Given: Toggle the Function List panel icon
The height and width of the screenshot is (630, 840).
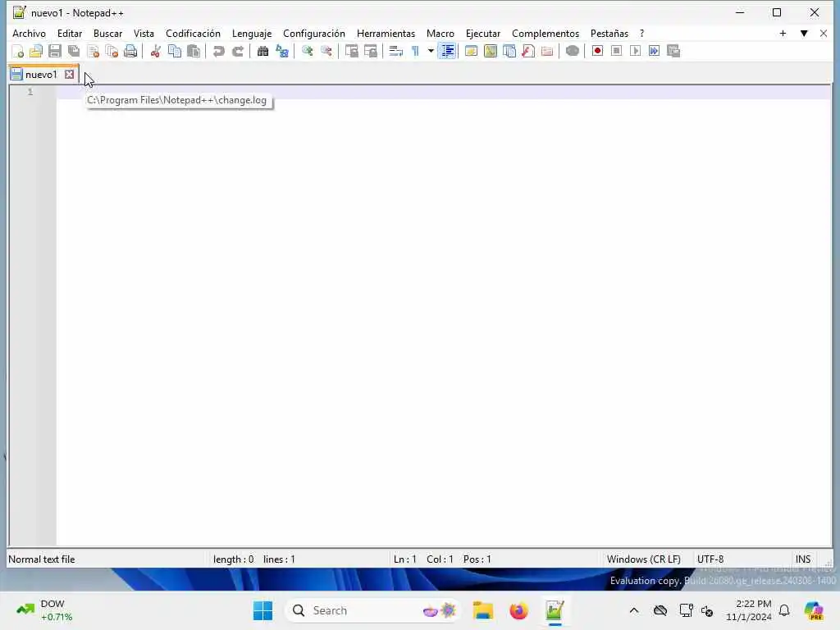Looking at the screenshot, I should (x=528, y=52).
